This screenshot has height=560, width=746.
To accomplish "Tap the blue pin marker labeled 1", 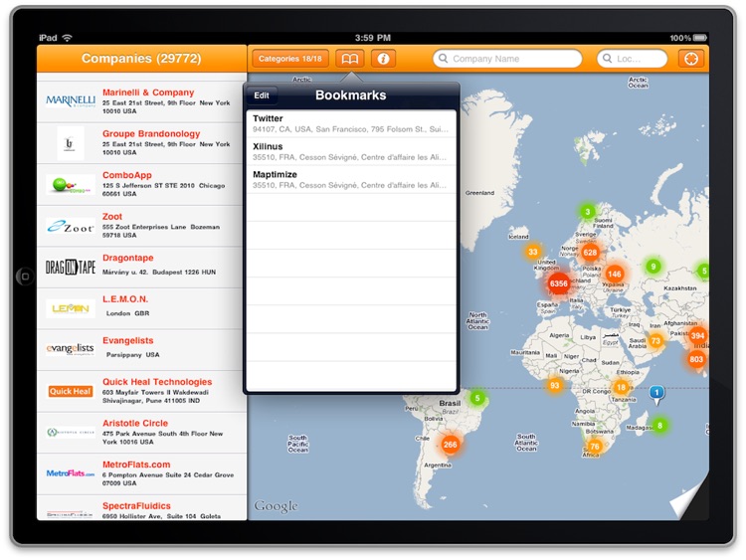I will point(656,395).
